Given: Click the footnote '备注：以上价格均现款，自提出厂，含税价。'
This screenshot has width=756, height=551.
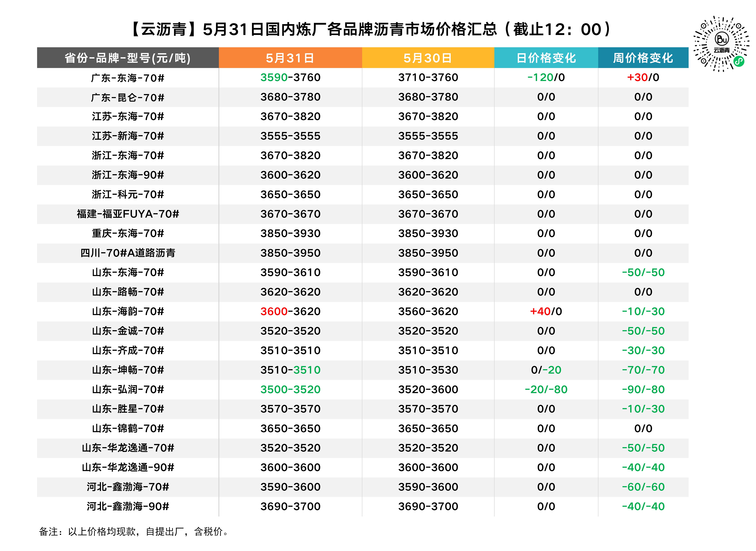Looking at the screenshot, I should point(134,532).
